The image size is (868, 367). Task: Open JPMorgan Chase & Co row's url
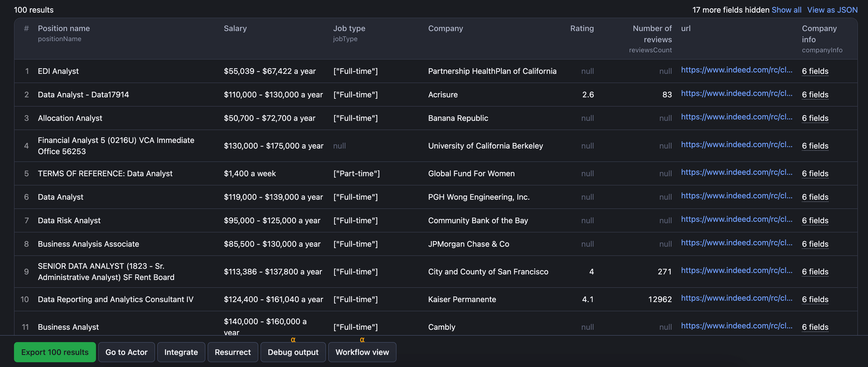click(736, 242)
